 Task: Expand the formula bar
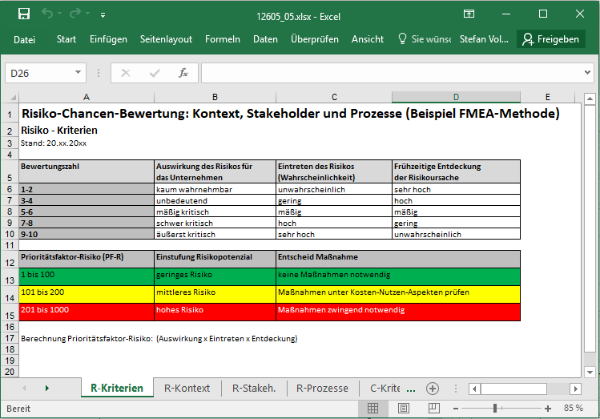coord(588,73)
